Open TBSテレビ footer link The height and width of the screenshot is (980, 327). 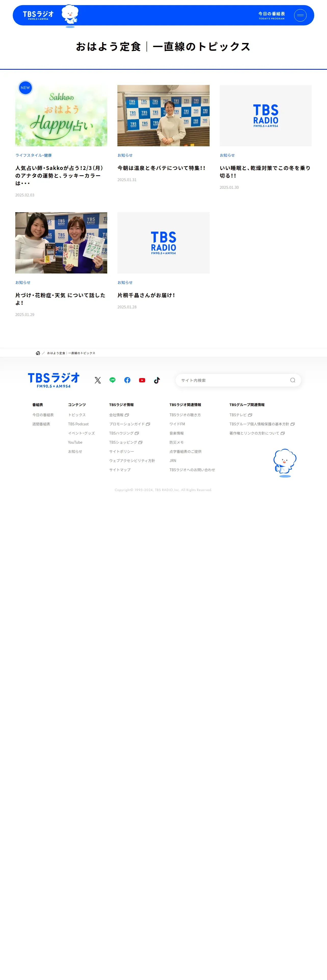coord(241,415)
